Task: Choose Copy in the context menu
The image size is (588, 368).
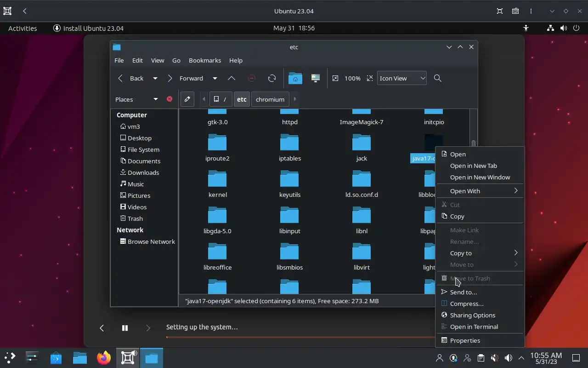Action: point(480,216)
